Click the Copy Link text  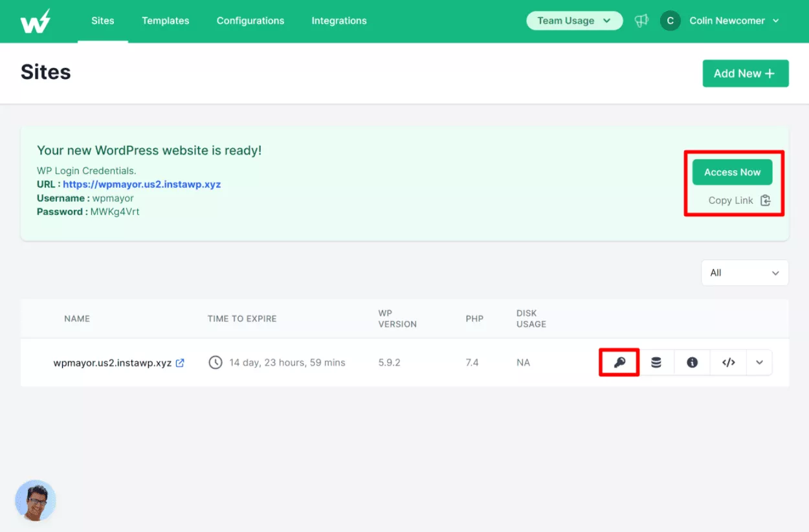pos(731,201)
